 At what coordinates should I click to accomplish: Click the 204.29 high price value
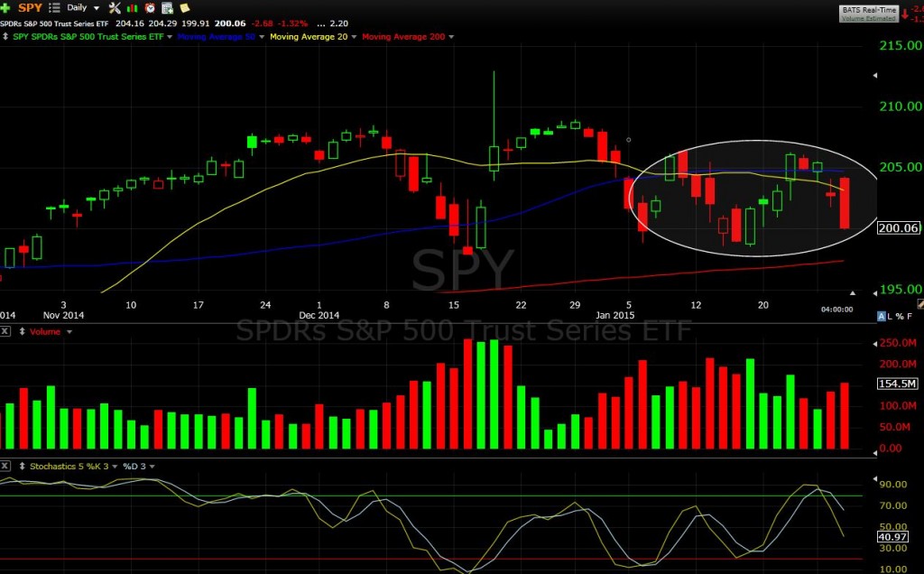click(162, 23)
